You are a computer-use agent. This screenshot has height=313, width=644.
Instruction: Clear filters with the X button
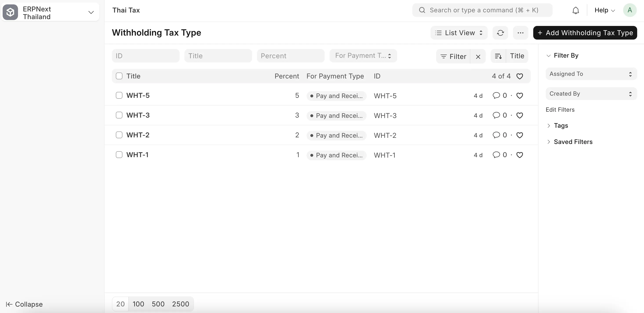(478, 56)
